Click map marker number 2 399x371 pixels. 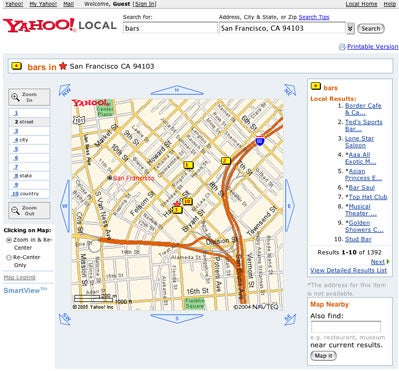coord(226,161)
